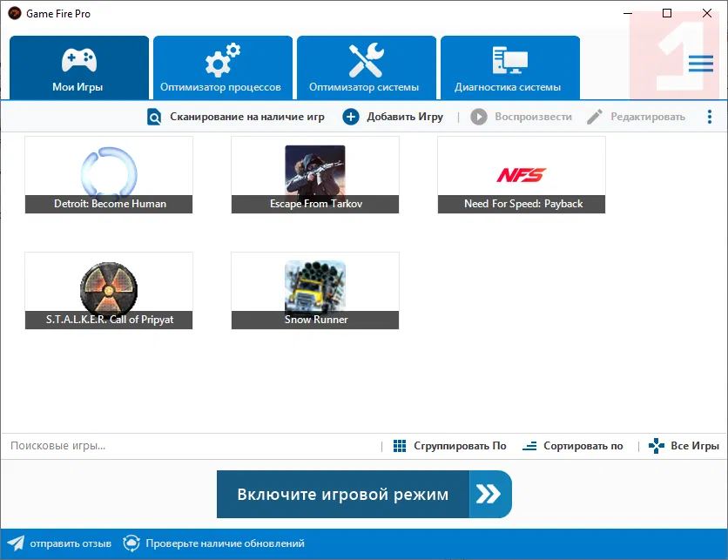This screenshot has height=560, width=728.
Task: Click the sort lines icon
Action: point(529,446)
